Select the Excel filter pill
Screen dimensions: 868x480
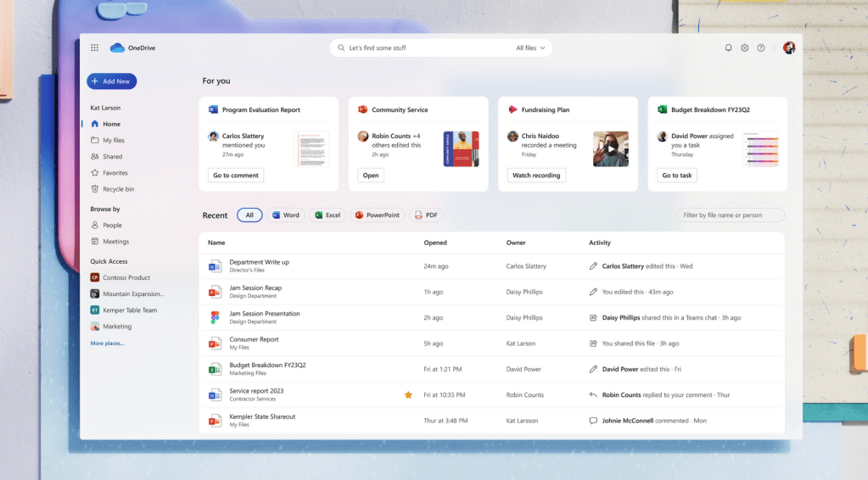(x=328, y=215)
